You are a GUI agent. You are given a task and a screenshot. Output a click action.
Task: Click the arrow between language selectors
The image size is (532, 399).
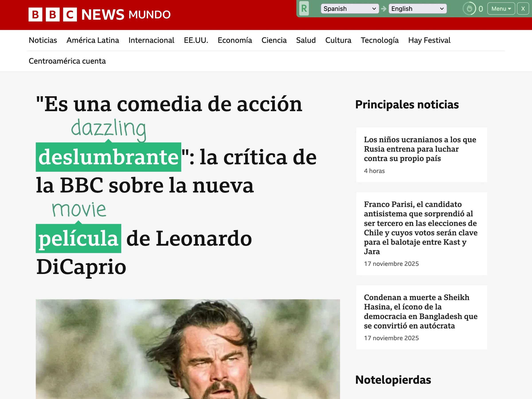pos(384,9)
